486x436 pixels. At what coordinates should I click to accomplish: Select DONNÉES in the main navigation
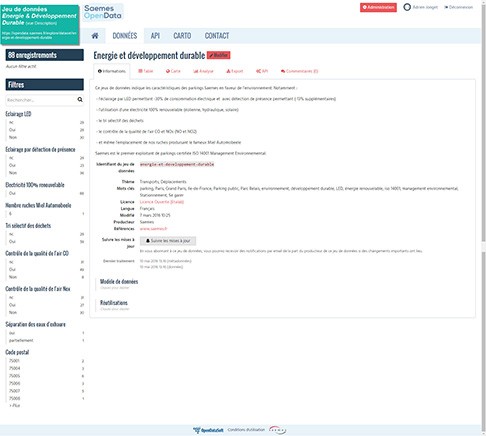[x=125, y=36]
